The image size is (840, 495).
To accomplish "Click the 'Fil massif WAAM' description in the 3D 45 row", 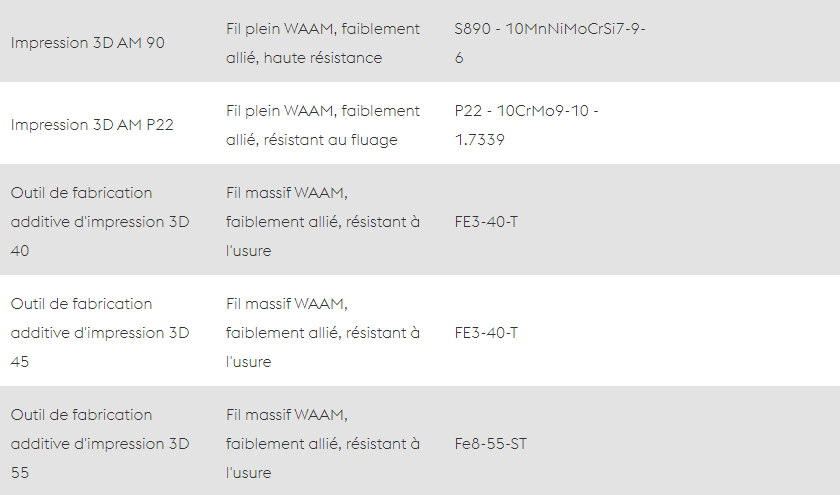I will 322,333.
